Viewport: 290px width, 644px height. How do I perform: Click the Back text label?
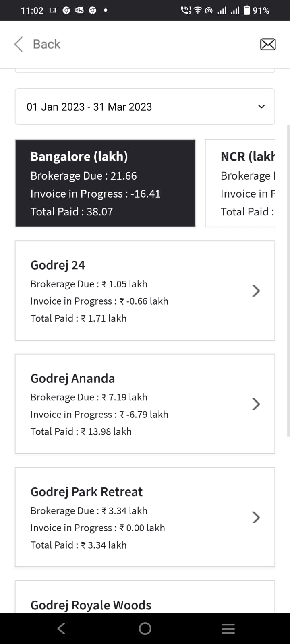pos(47,44)
